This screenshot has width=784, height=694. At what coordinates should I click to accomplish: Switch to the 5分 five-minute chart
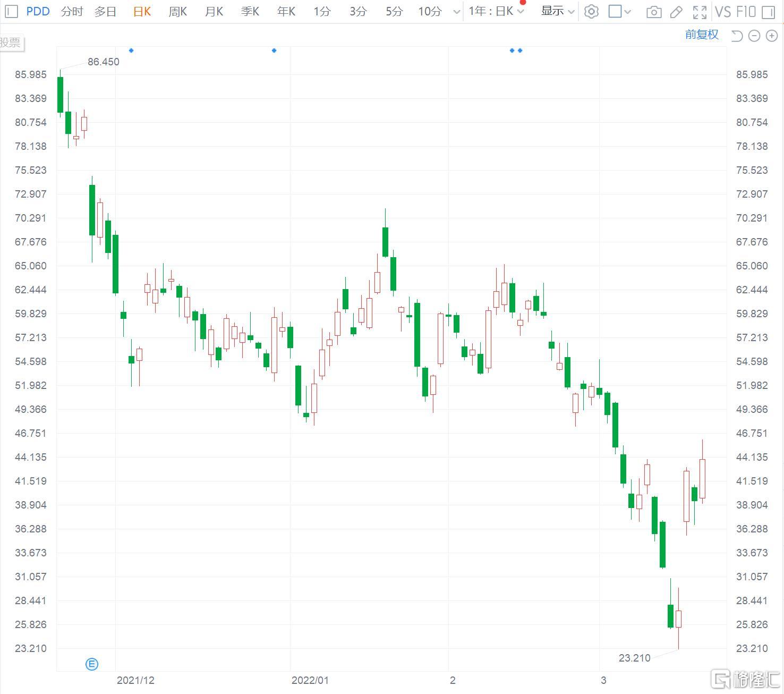(x=394, y=11)
